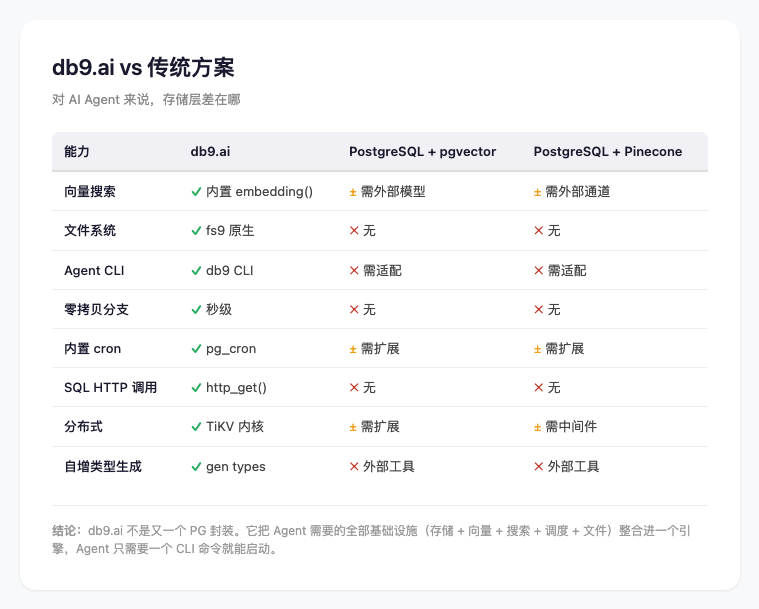Screen dimensions: 759x609
Task: Click the subtitle "对 AI Agent 来说，存储层差在哪"
Action: tap(146, 100)
